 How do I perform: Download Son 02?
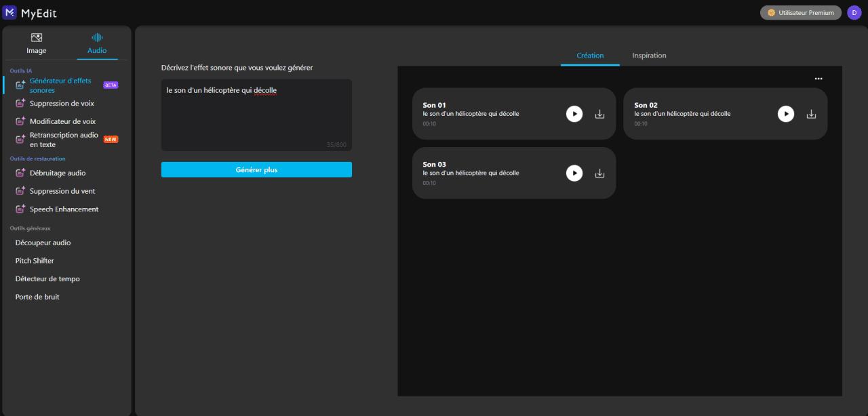(x=811, y=114)
